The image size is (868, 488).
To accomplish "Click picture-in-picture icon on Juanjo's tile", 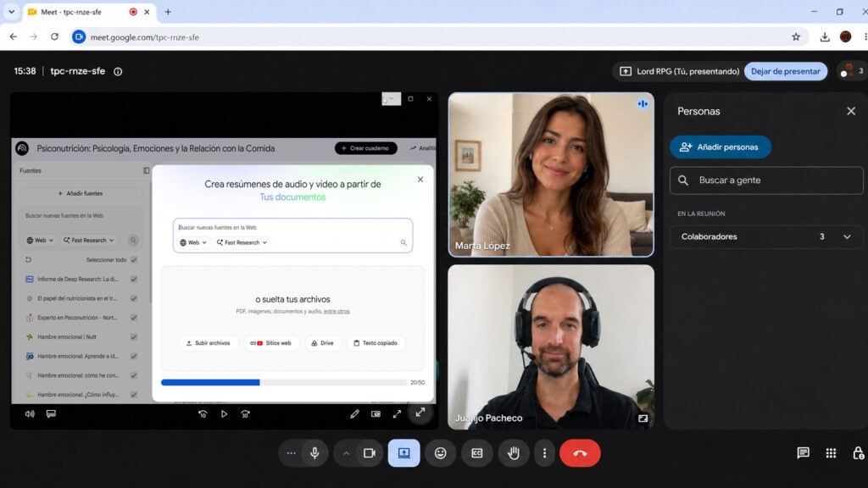I will (x=643, y=419).
